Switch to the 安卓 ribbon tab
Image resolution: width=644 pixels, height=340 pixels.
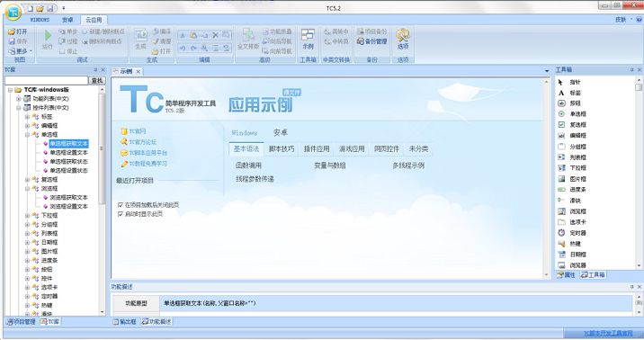click(67, 20)
